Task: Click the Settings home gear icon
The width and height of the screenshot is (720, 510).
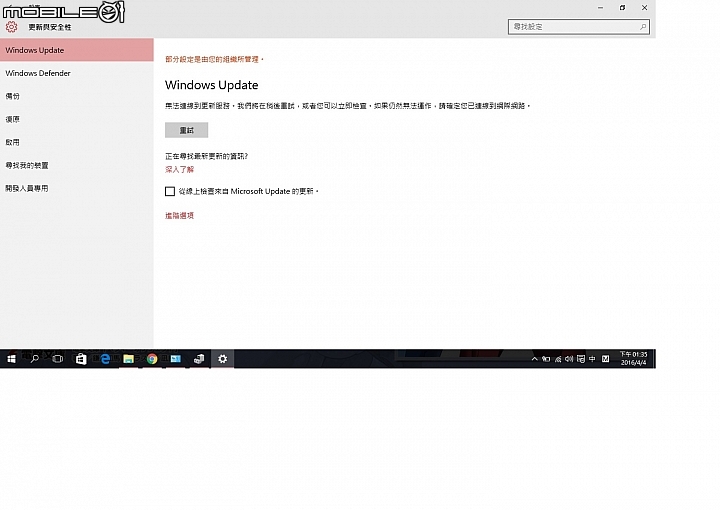Action: click(x=11, y=27)
